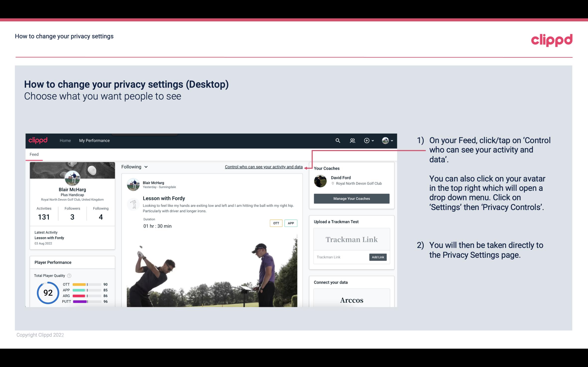Expand the Following dropdown on feed
The height and width of the screenshot is (367, 588).
pos(134,167)
